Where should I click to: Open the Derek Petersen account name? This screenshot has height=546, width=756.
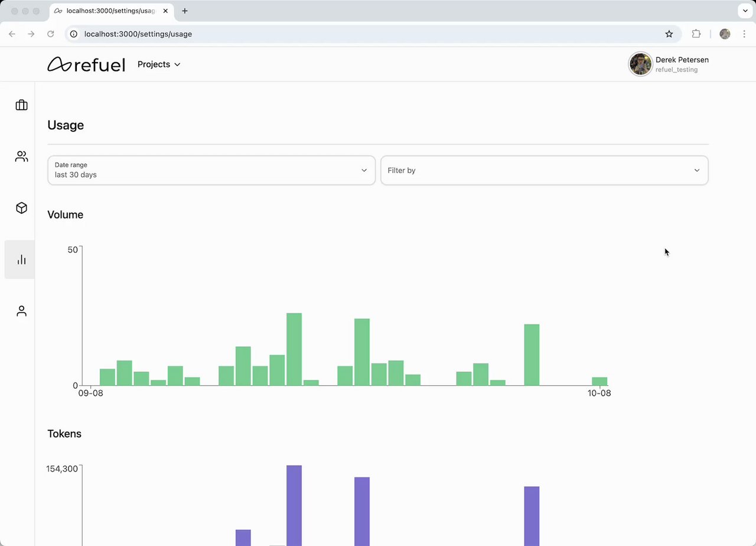point(682,60)
